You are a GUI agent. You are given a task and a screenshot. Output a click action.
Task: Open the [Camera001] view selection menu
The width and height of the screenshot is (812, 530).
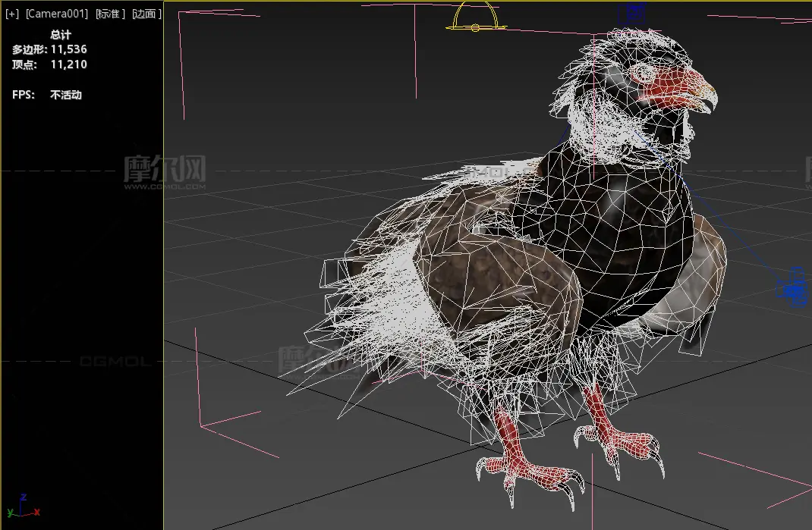57,14
